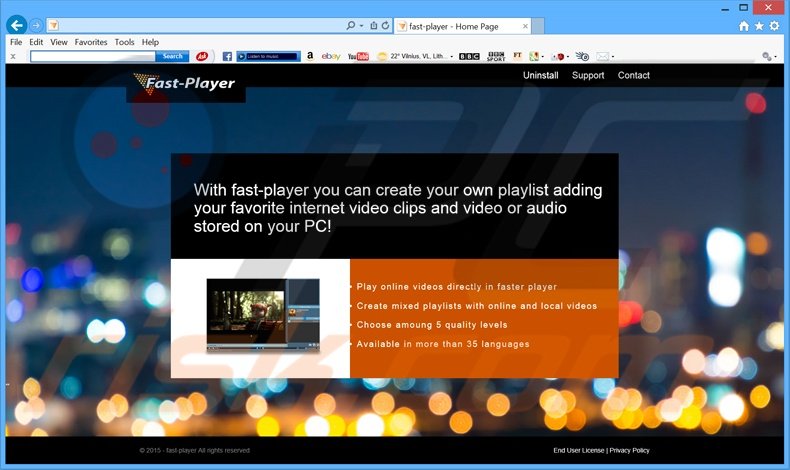Click the video player preview thumbnail
The image size is (790, 470).
click(263, 315)
